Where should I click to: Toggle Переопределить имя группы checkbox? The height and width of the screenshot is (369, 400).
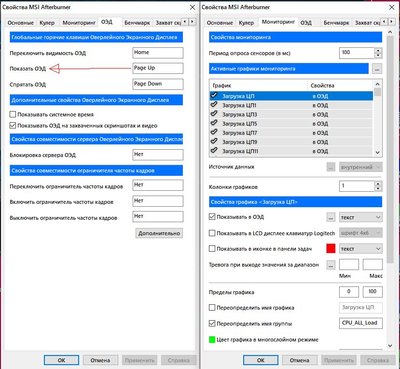(212, 323)
